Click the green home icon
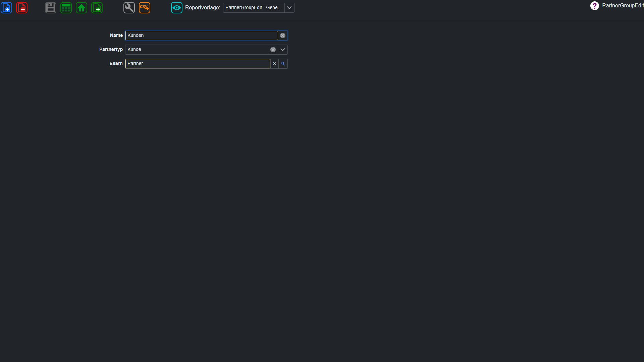Image resolution: width=644 pixels, height=362 pixels. [x=82, y=8]
